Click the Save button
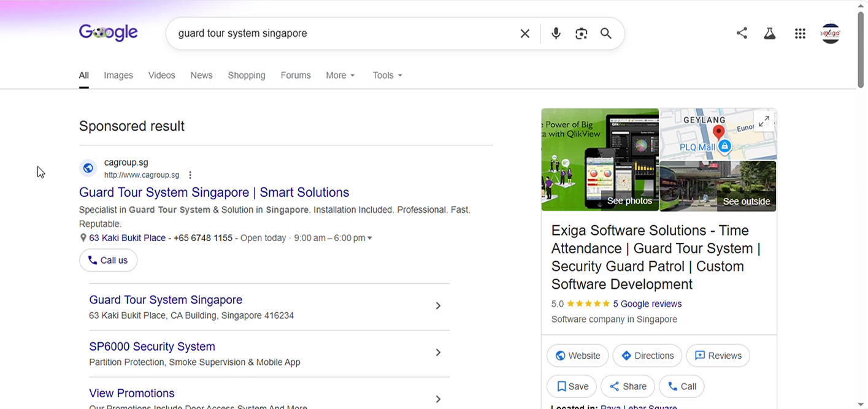This screenshot has width=868, height=409. point(571,386)
